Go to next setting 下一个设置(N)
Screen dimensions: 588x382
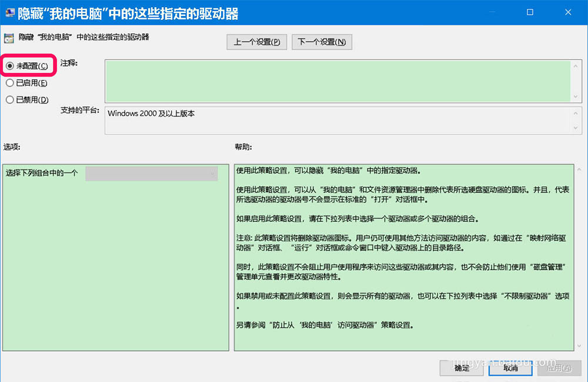[322, 42]
